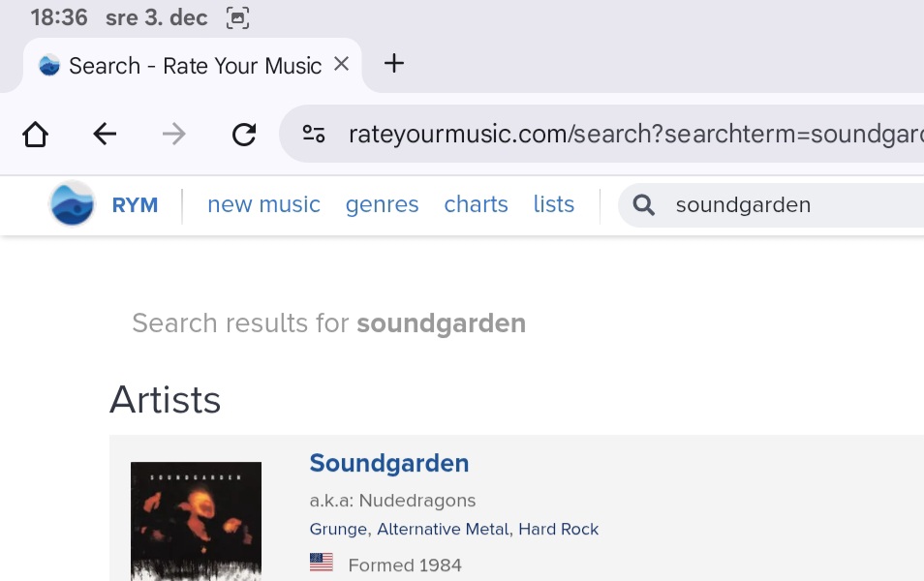The height and width of the screenshot is (581, 924).
Task: Click the forward navigation arrow
Action: point(174,134)
